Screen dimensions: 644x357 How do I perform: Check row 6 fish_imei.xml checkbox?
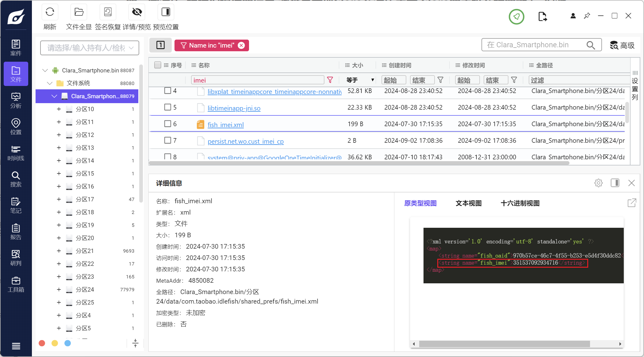pyautogui.click(x=167, y=124)
